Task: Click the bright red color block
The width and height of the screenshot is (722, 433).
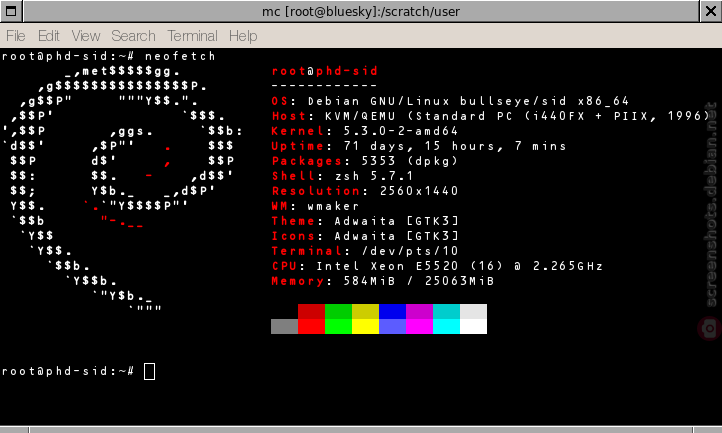Action: point(311,326)
